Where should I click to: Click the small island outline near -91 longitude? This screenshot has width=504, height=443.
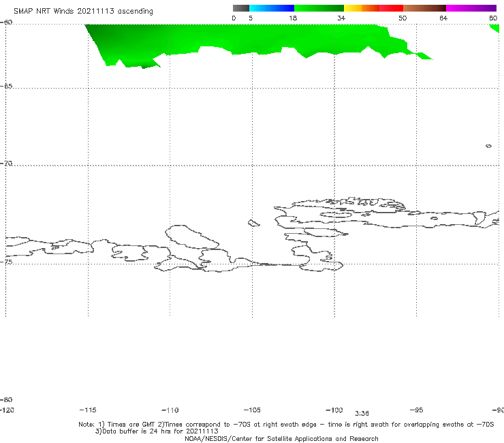pyautogui.click(x=488, y=146)
